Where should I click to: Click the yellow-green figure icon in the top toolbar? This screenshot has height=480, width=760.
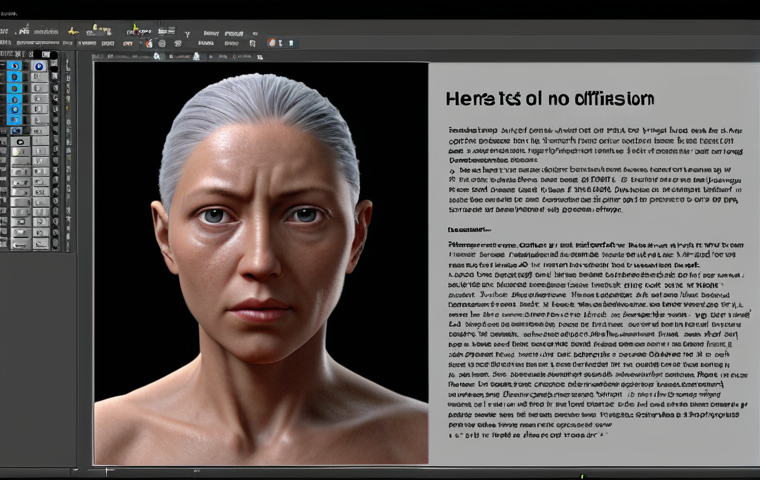point(136,29)
